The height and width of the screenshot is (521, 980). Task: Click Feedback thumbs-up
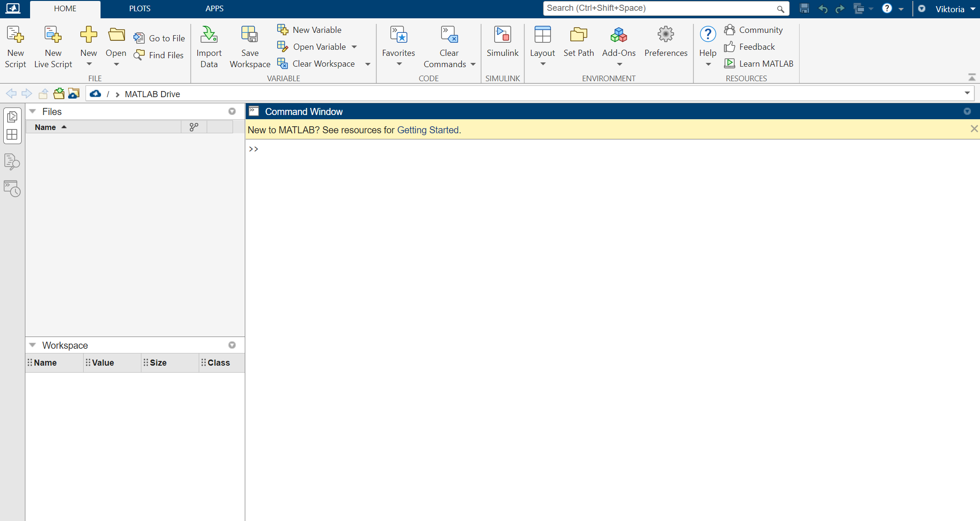750,46
